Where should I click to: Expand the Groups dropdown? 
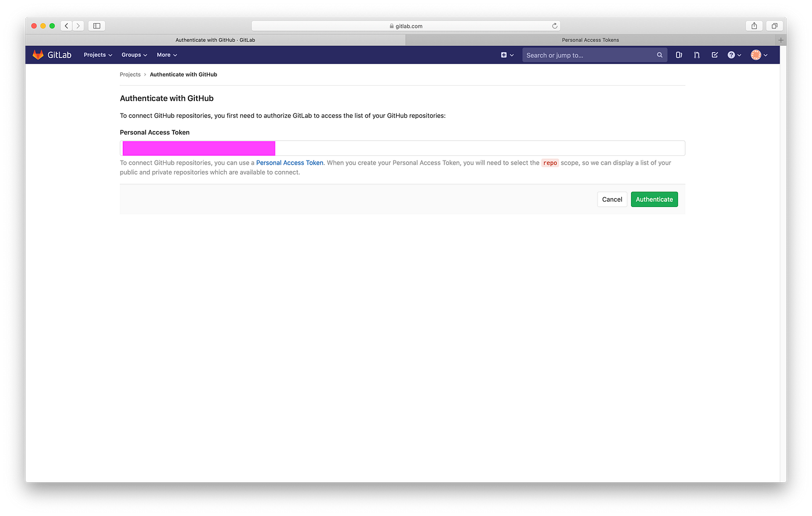point(133,54)
